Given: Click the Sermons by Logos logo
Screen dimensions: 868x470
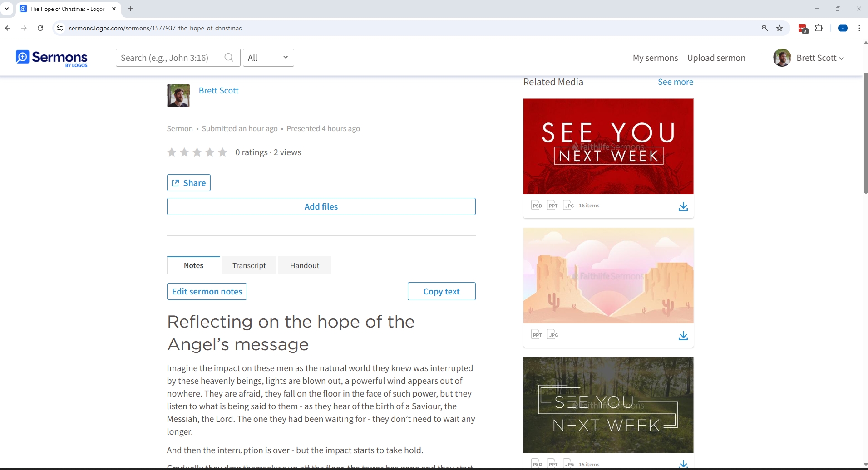Looking at the screenshot, I should click(52, 58).
